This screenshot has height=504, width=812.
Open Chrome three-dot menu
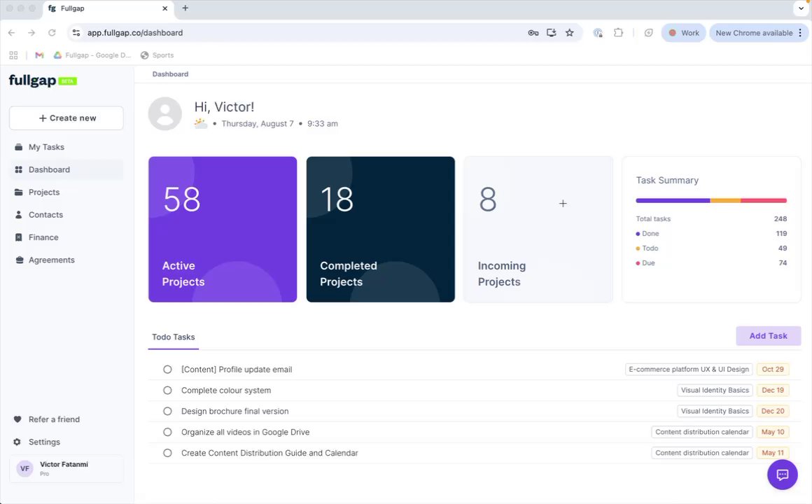pyautogui.click(x=800, y=33)
